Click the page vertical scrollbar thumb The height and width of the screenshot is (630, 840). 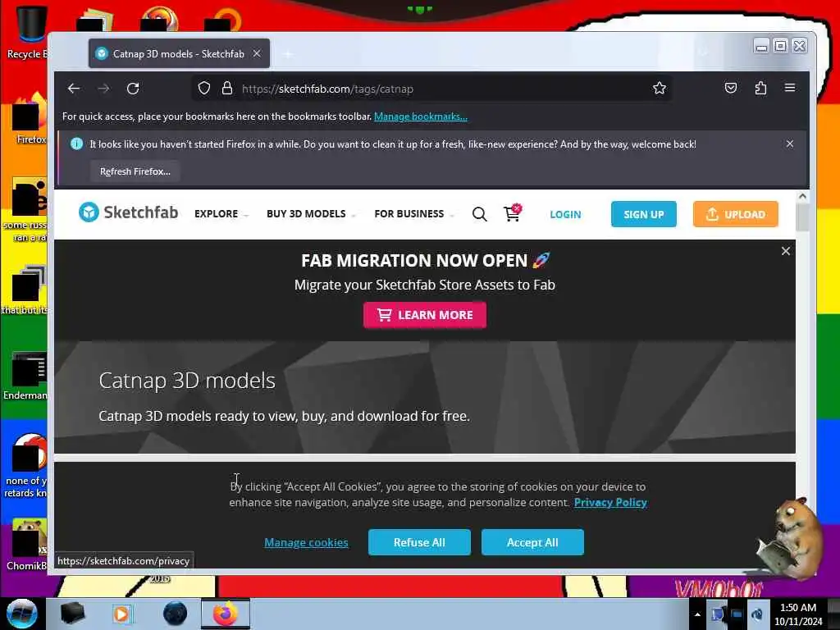(x=802, y=217)
